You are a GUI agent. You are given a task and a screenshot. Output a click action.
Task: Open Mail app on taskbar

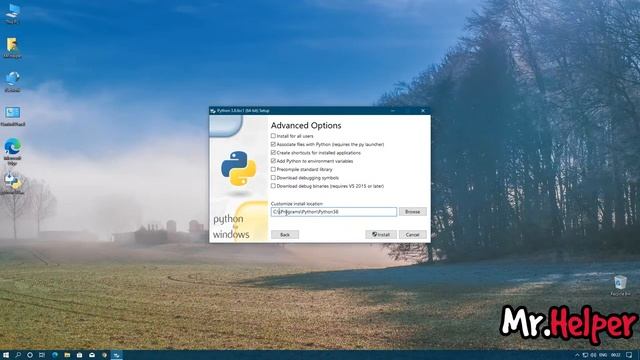92,355
